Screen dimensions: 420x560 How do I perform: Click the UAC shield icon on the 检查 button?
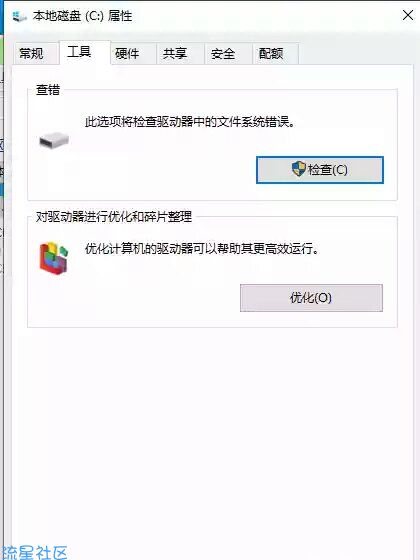tap(299, 169)
